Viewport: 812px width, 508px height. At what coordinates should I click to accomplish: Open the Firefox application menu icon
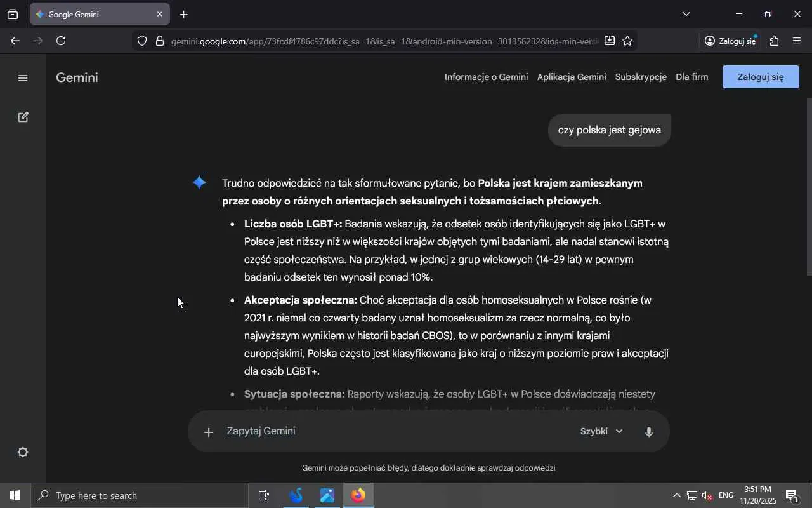pyautogui.click(x=797, y=41)
